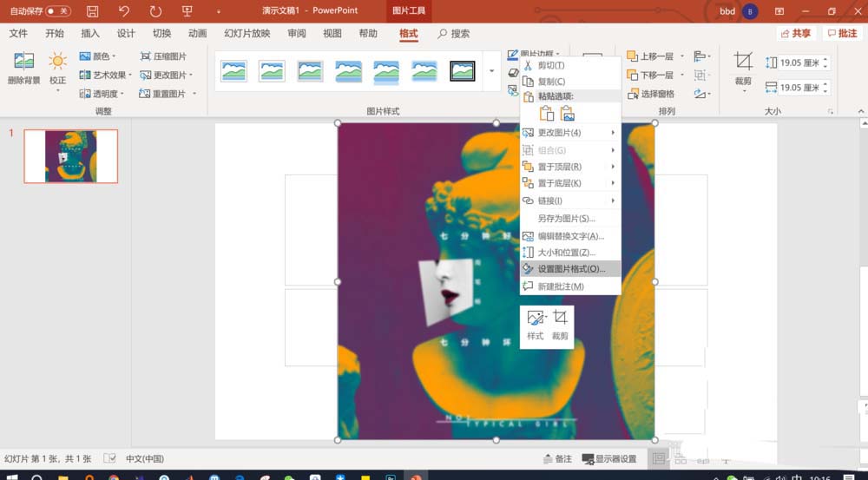Click Start From Beginning presentation icon
Screen dimensions: 868x480
tap(187, 11)
